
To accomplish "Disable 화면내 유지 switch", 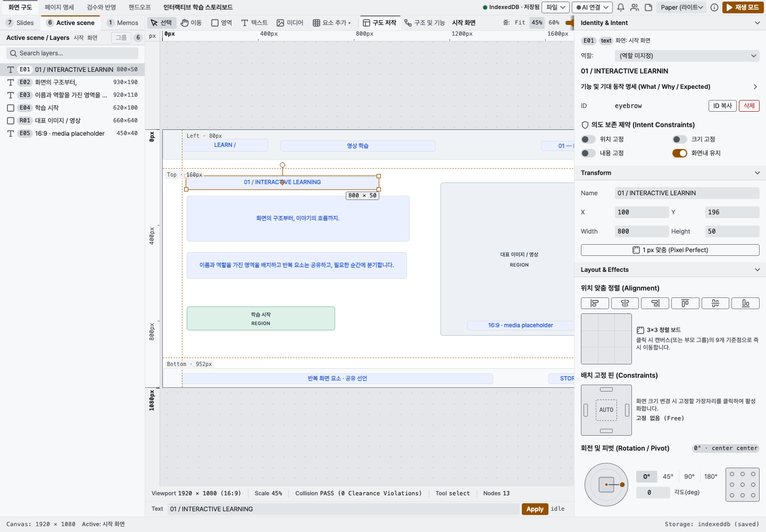I will 680,153.
